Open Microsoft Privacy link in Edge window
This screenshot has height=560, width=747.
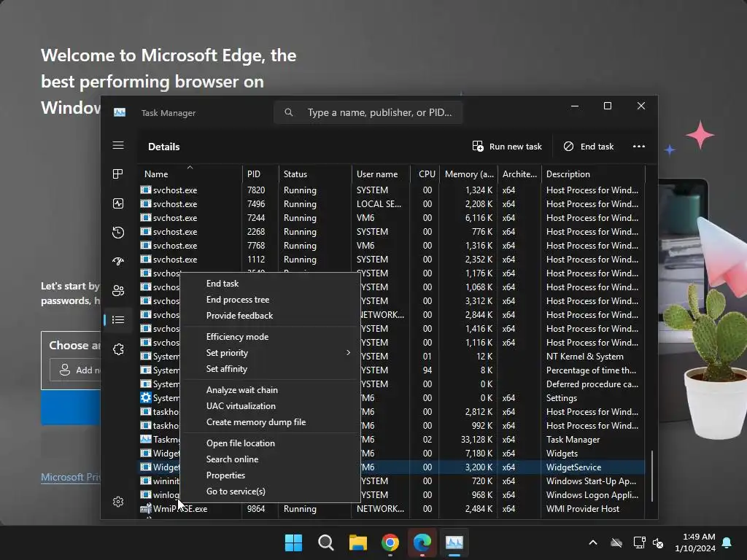pos(71,477)
